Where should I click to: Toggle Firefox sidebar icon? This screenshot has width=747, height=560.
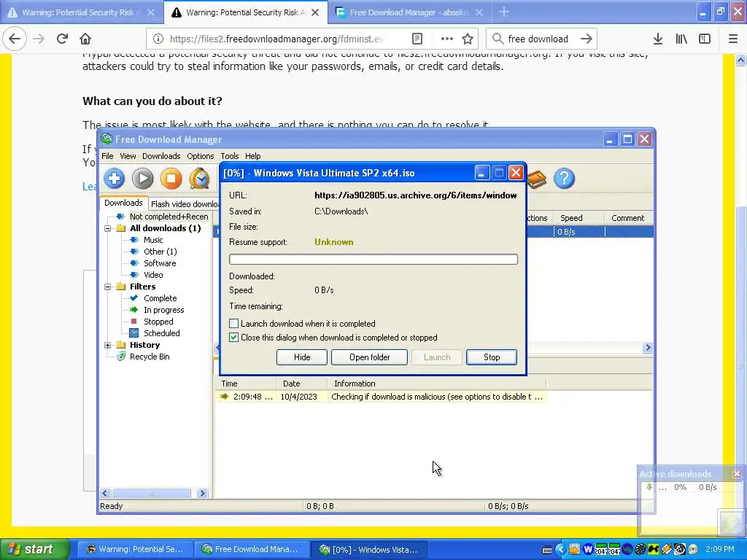pos(705,39)
